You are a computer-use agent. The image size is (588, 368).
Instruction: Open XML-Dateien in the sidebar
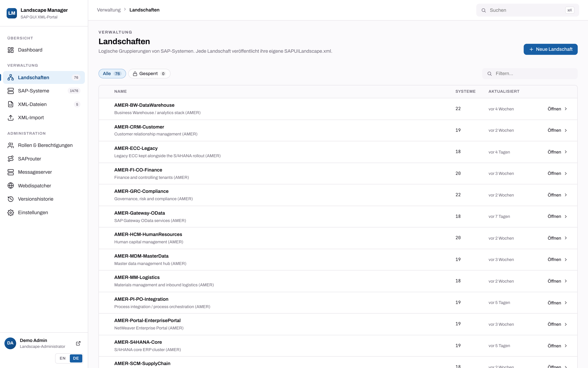pyautogui.click(x=44, y=104)
